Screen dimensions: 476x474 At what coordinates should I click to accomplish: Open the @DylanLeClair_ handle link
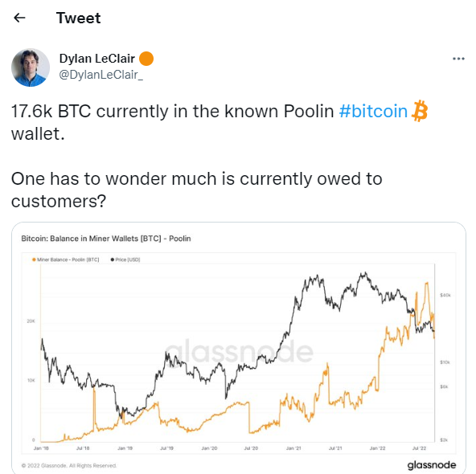101,75
